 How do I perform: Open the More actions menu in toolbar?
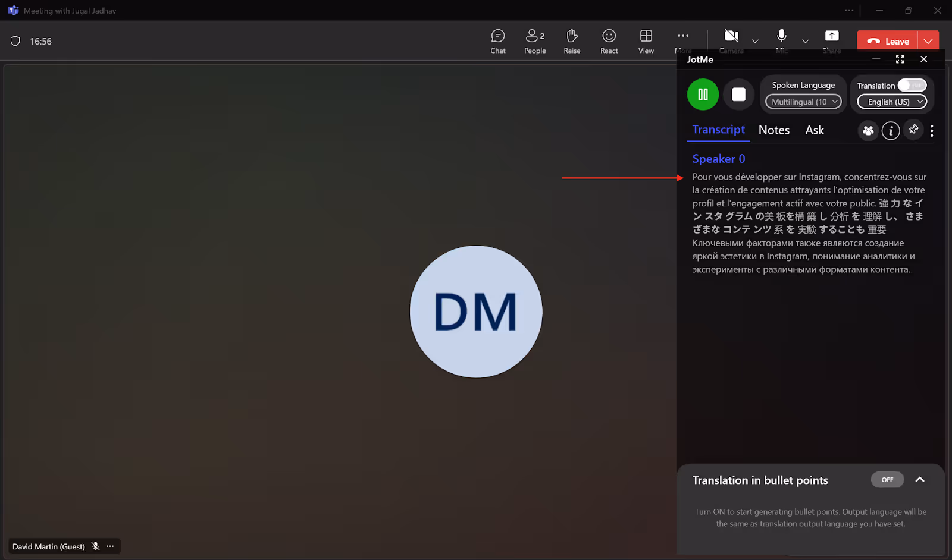coord(683,37)
